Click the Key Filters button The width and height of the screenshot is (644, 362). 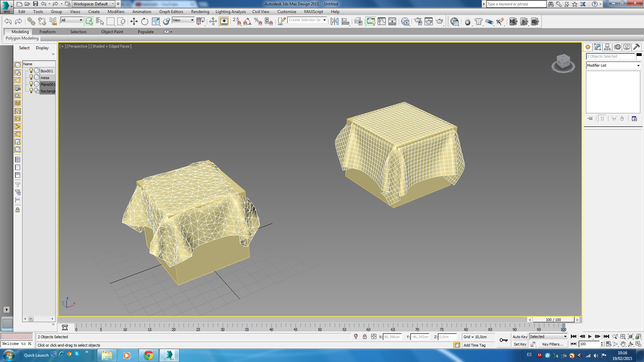tap(552, 344)
